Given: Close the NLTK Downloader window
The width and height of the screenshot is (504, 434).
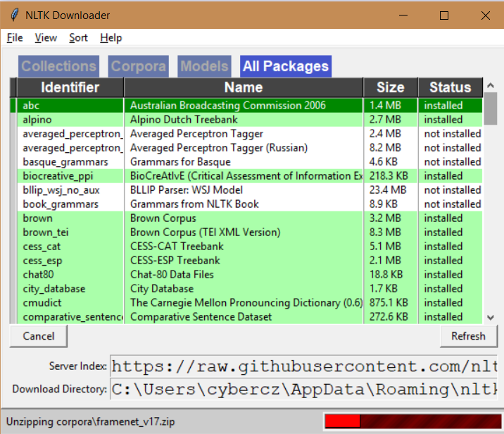Looking at the screenshot, I should [x=486, y=15].
